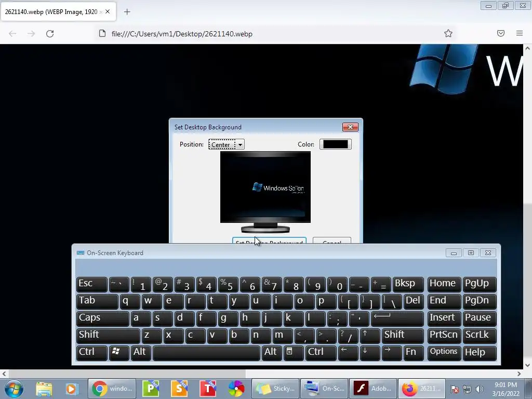Open Adobe Flash taskbar item
The width and height of the screenshot is (532, 399).
[373, 389]
